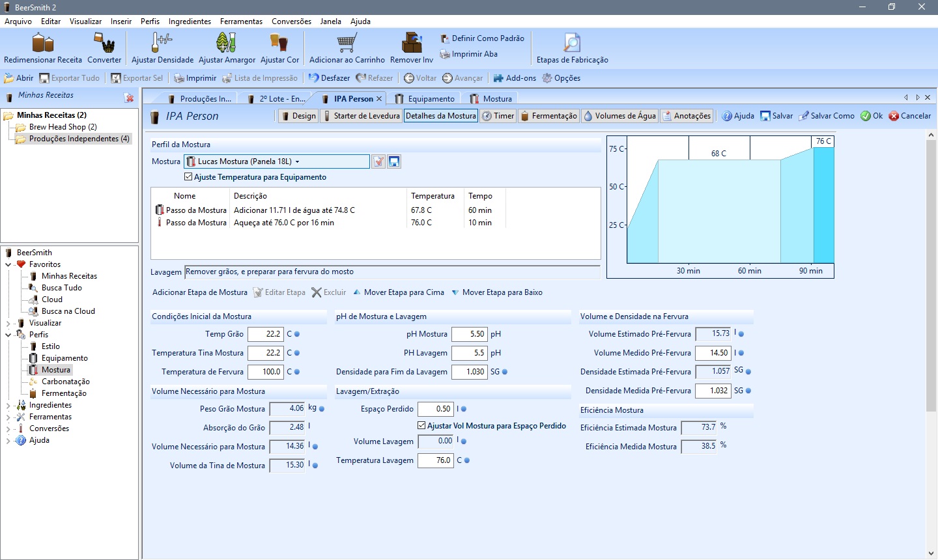The image size is (938, 560).
Task: Open the Mostura profile dropdown
Action: point(277,161)
